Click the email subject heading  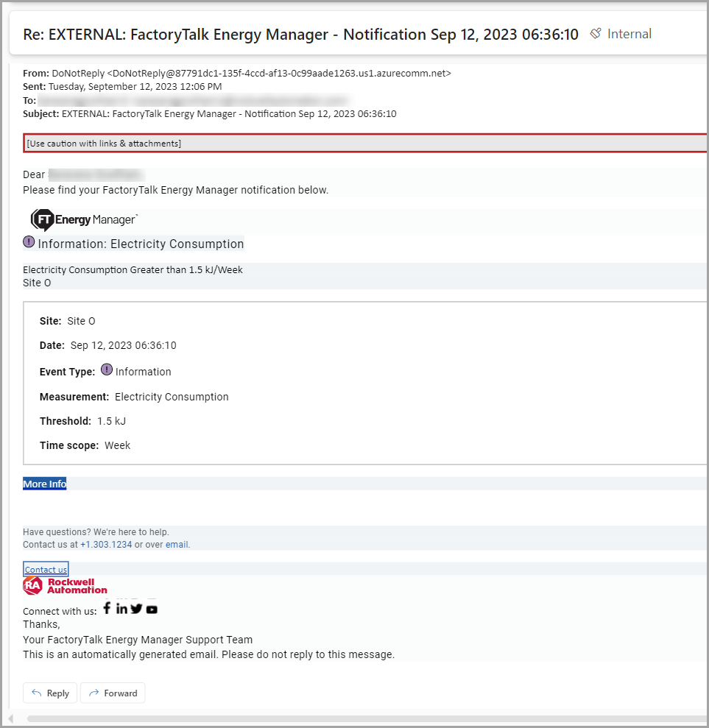click(x=299, y=34)
